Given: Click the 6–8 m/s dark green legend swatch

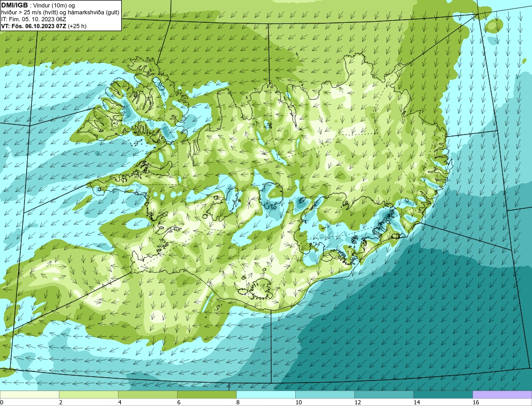Looking at the screenshot, I should [x=206, y=394].
